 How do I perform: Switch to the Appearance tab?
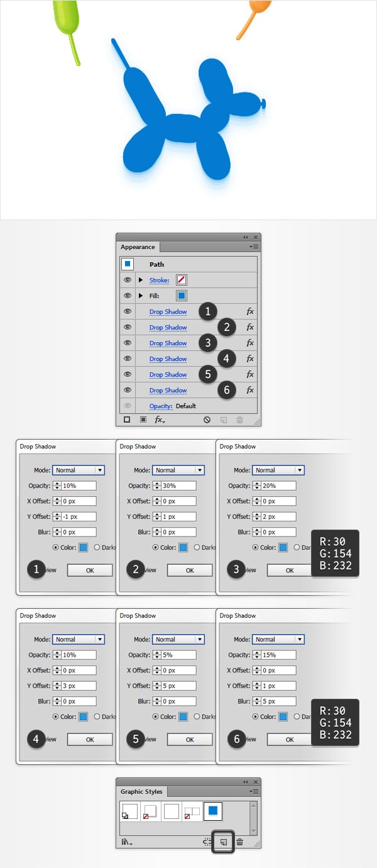coord(138,247)
